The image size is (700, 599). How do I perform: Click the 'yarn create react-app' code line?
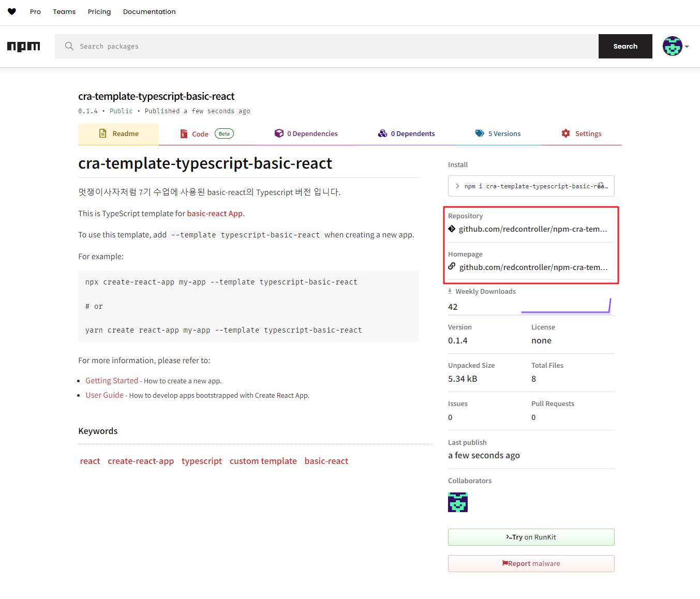(x=224, y=330)
